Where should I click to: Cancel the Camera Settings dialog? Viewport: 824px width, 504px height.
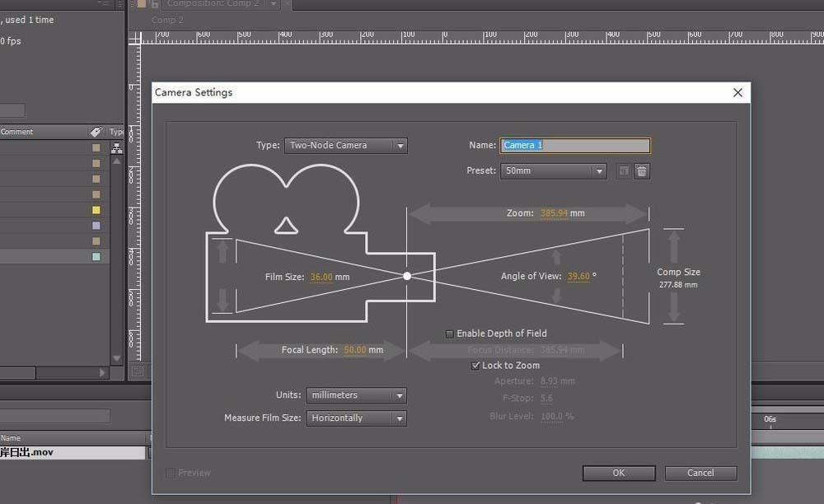click(700, 473)
